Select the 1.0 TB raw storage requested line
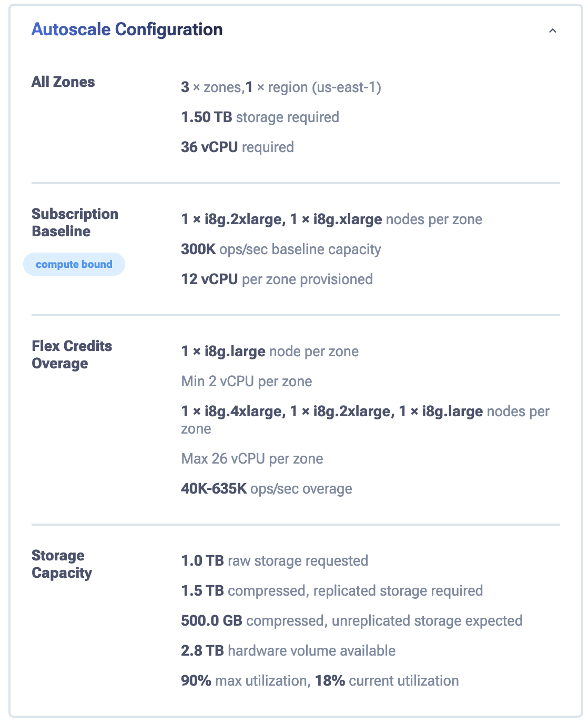The height and width of the screenshot is (723, 588). pos(274,561)
